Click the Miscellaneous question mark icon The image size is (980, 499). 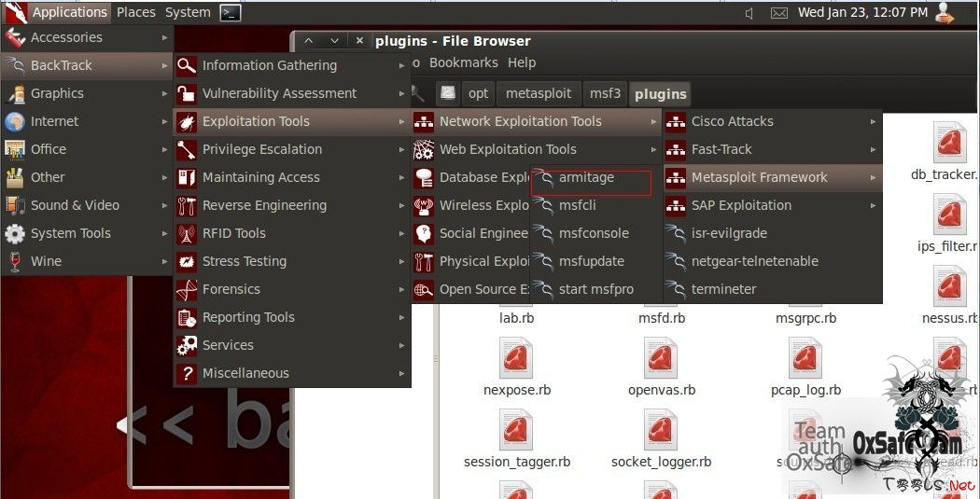pyautogui.click(x=187, y=373)
